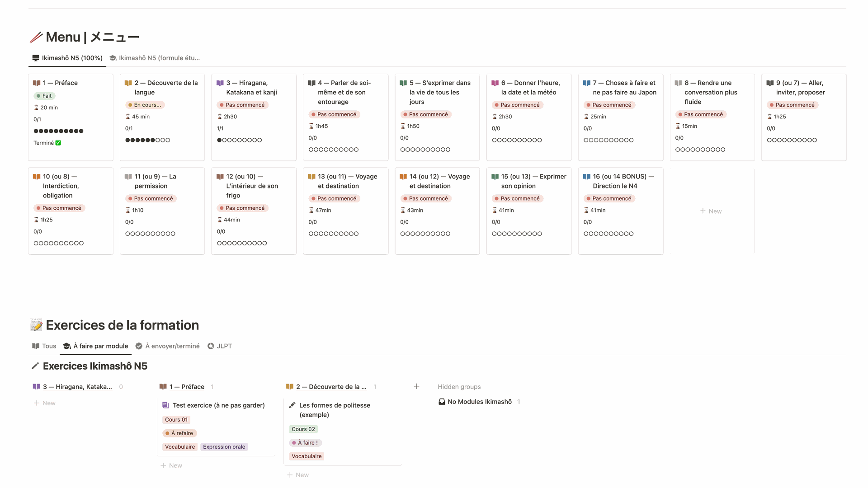This screenshot has width=868, height=488.
Task: Switch to Ikimashô N5 (formule étu... tab
Action: (x=155, y=58)
